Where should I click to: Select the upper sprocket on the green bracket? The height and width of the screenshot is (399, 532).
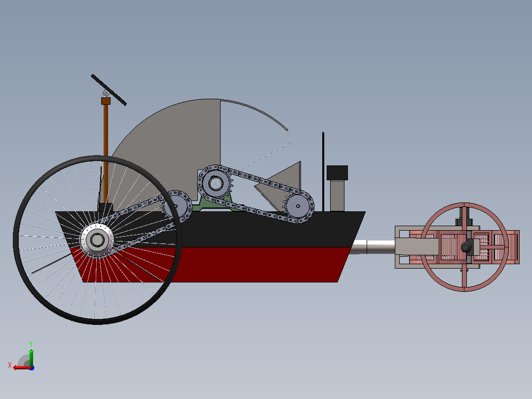click(216, 184)
